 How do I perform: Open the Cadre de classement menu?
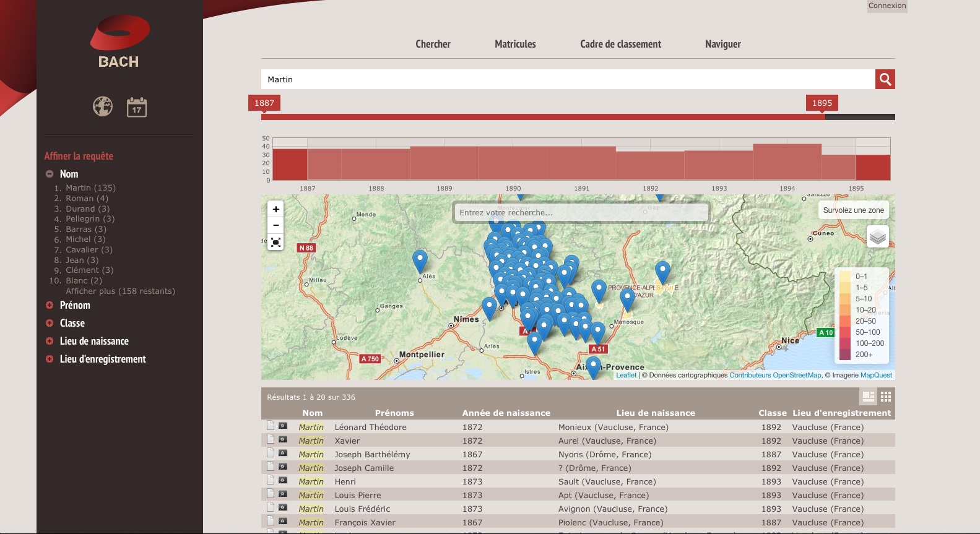620,44
